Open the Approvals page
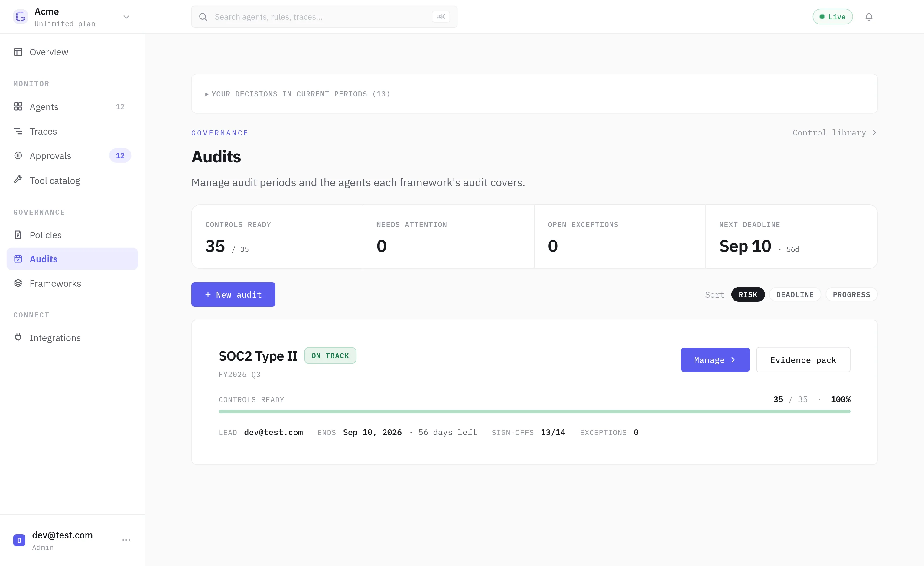Screen dimensions: 924x566 click(x=72, y=156)
